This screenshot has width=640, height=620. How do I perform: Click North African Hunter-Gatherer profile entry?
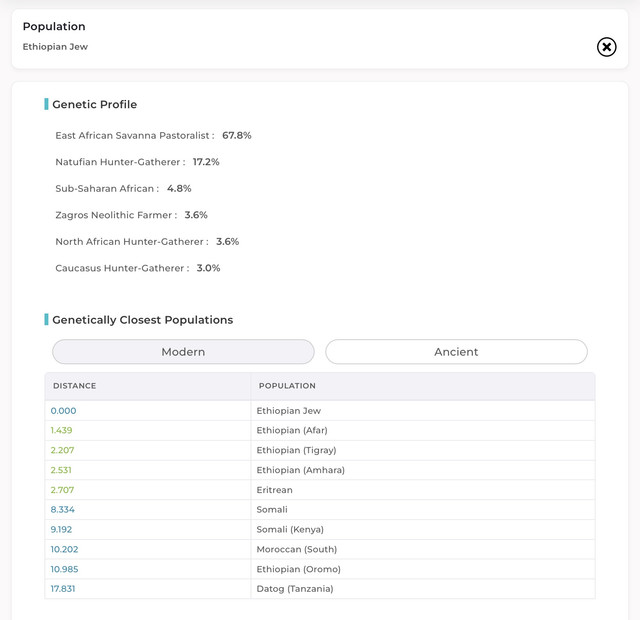tap(147, 242)
